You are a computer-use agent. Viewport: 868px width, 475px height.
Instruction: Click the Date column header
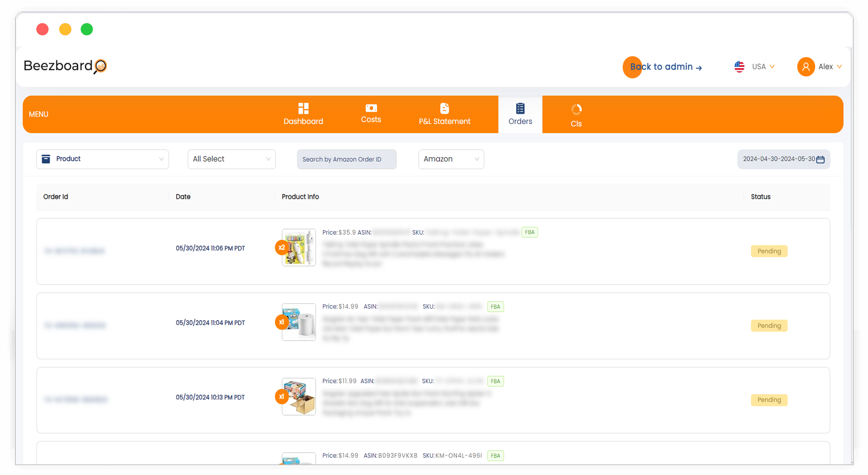183,197
